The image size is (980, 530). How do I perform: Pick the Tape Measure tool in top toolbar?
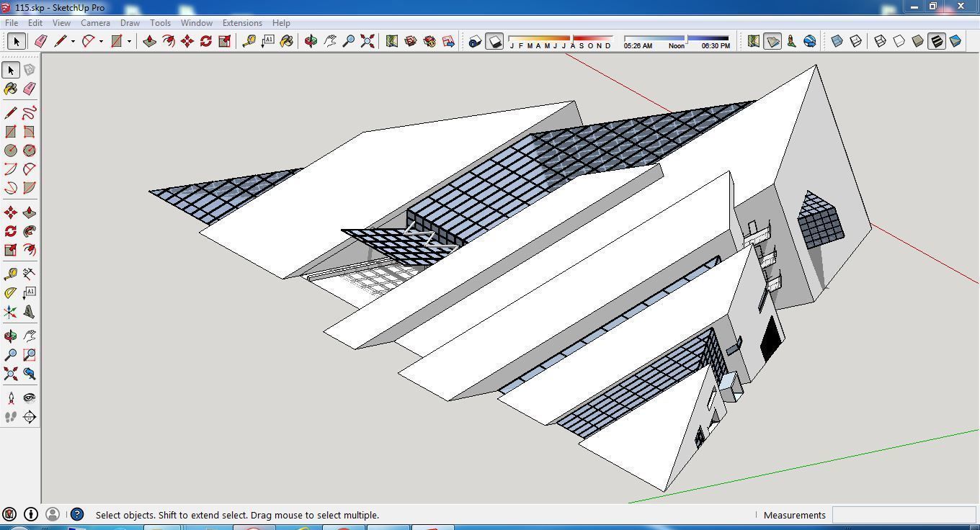[249, 41]
